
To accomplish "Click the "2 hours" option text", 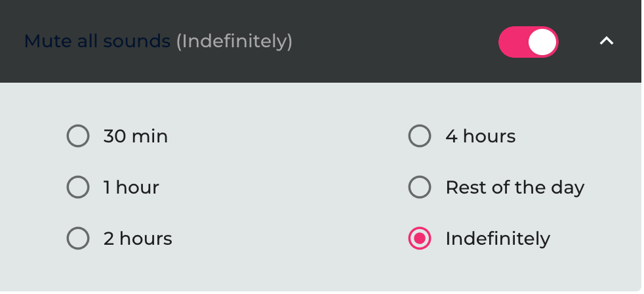I will pyautogui.click(x=138, y=238).
